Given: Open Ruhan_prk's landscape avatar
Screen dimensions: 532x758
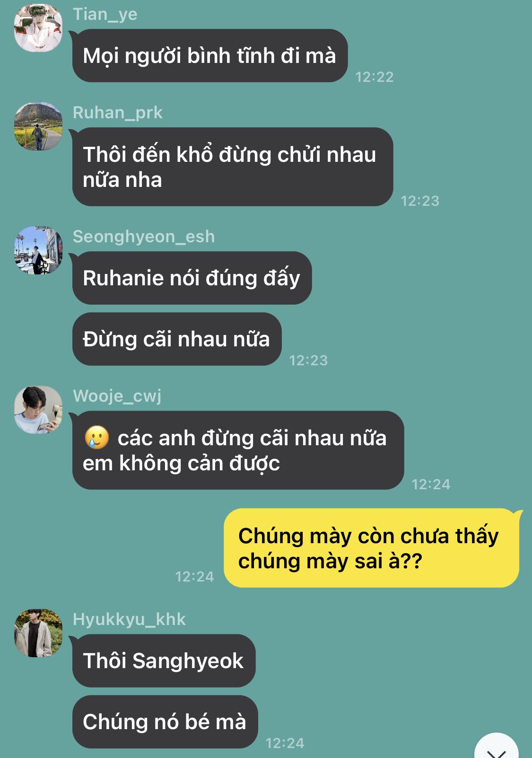Looking at the screenshot, I should (38, 126).
